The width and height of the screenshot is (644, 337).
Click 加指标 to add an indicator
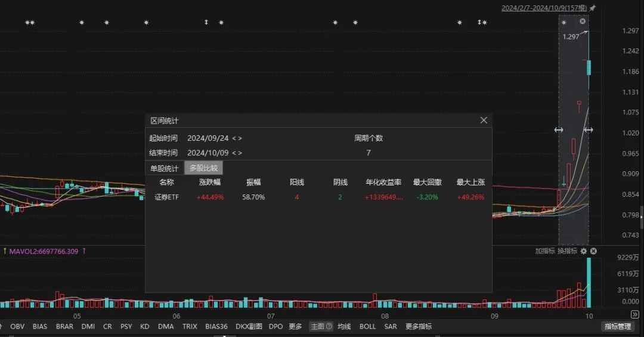point(545,251)
